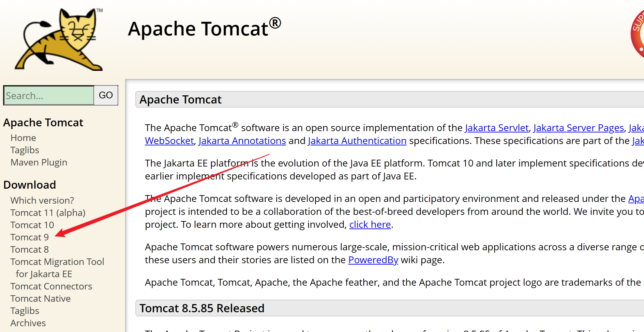This screenshot has width=644, height=332.
Task: Click Home in the Apache Tomcat sidebar
Action: coord(23,138)
